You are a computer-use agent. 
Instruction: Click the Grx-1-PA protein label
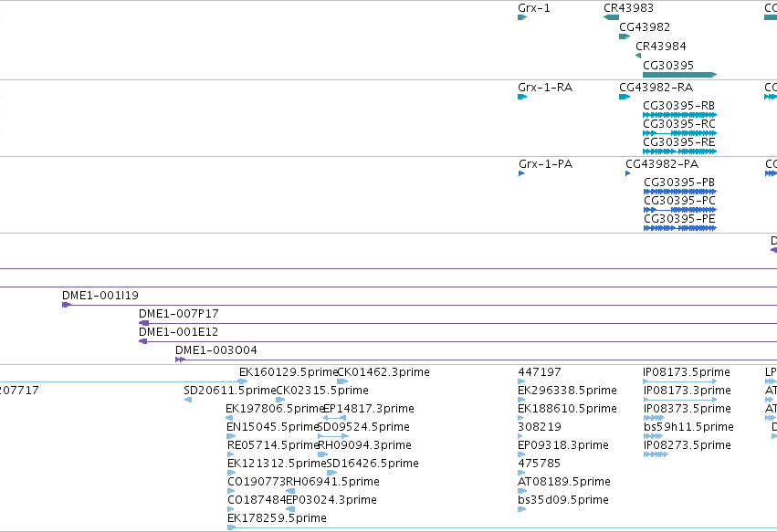click(x=546, y=164)
